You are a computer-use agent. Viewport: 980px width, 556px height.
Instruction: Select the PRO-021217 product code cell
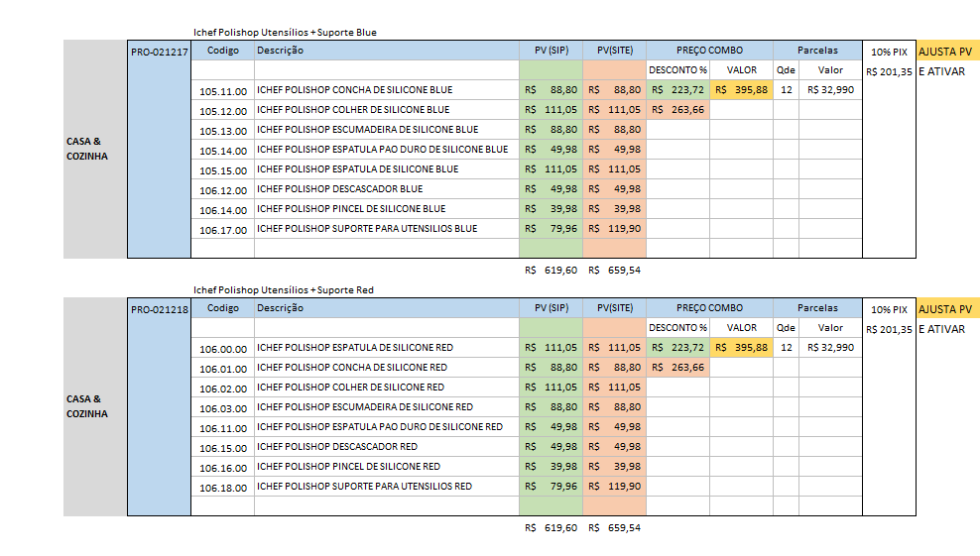point(159,52)
